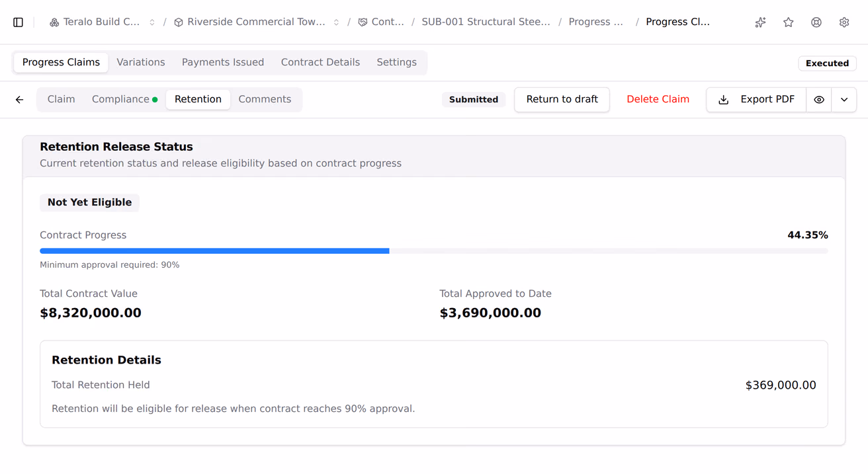868x474 pixels.
Task: Click the $8,320,000.00 contract value
Action: tap(91, 313)
